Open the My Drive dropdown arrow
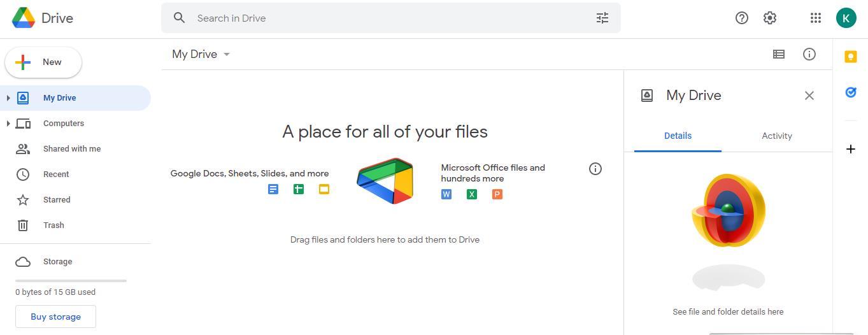 pyautogui.click(x=227, y=55)
